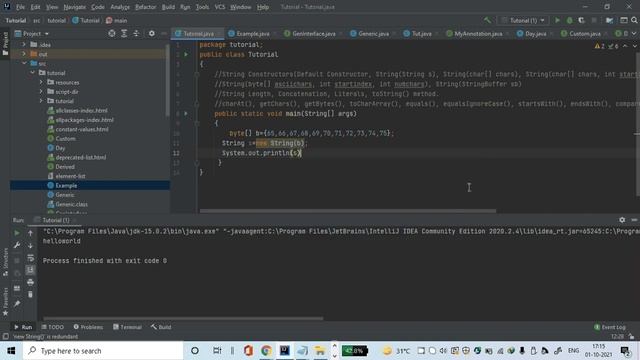Open the Build menu
Screen dimensions: 640x360
click(x=168, y=7)
